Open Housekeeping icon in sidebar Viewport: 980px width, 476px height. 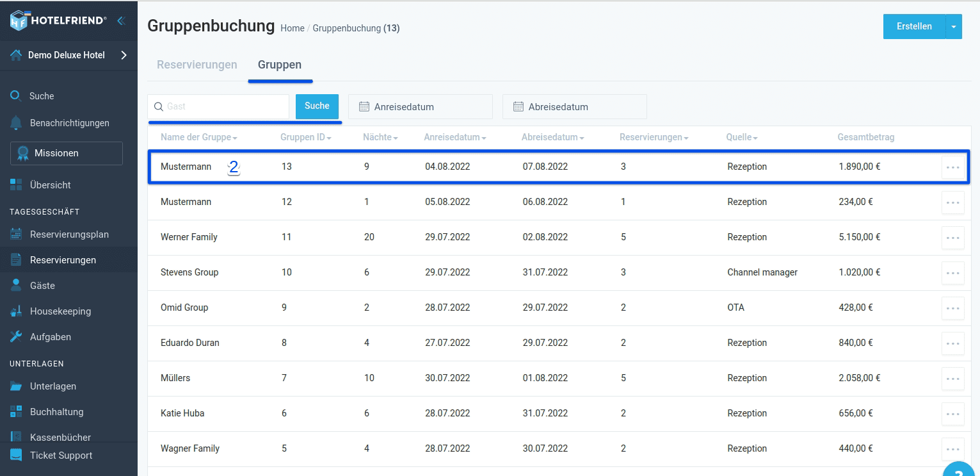16,311
